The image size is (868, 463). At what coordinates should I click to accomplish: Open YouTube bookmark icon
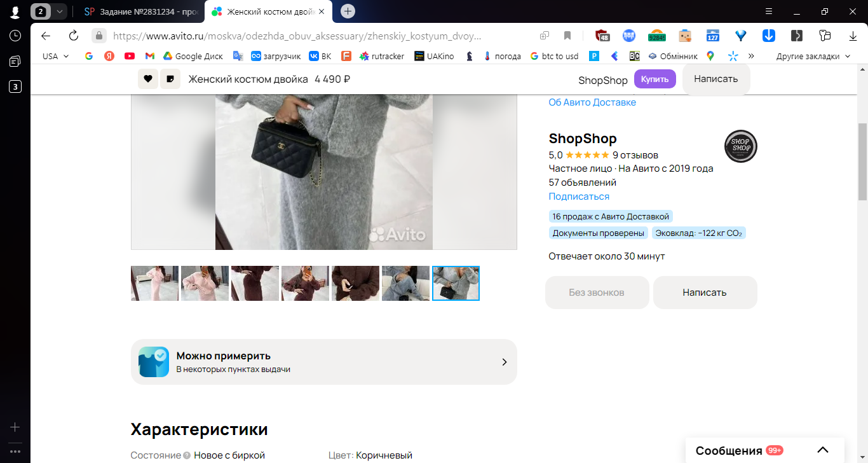[x=130, y=56]
